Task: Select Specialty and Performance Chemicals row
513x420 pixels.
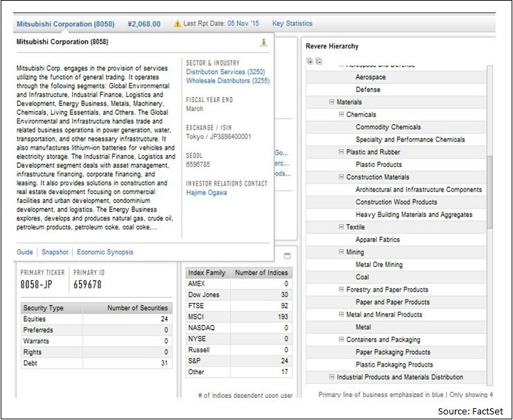Action: 397,139
